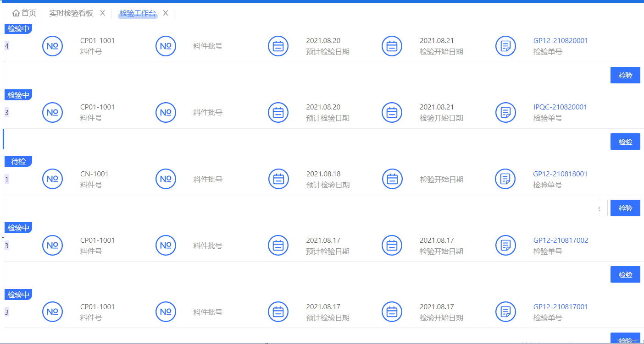644x344 pixels.
Task: Click CP01-1001 text in GP12-210817002 row
Action: [98, 240]
